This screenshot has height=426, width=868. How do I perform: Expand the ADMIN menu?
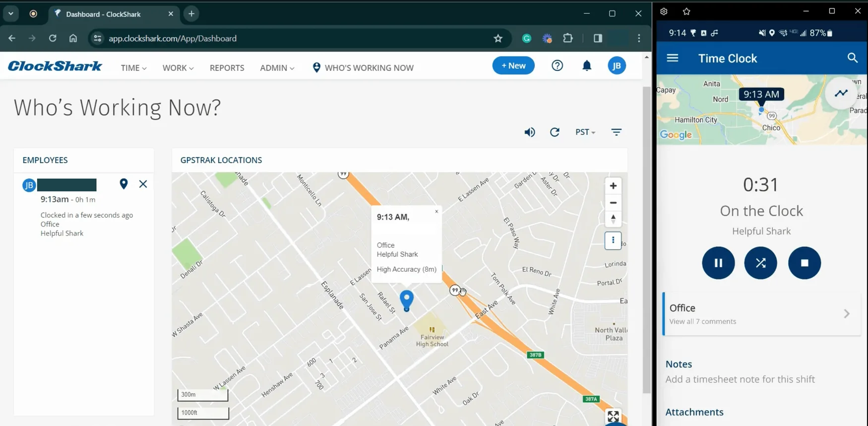(x=277, y=68)
